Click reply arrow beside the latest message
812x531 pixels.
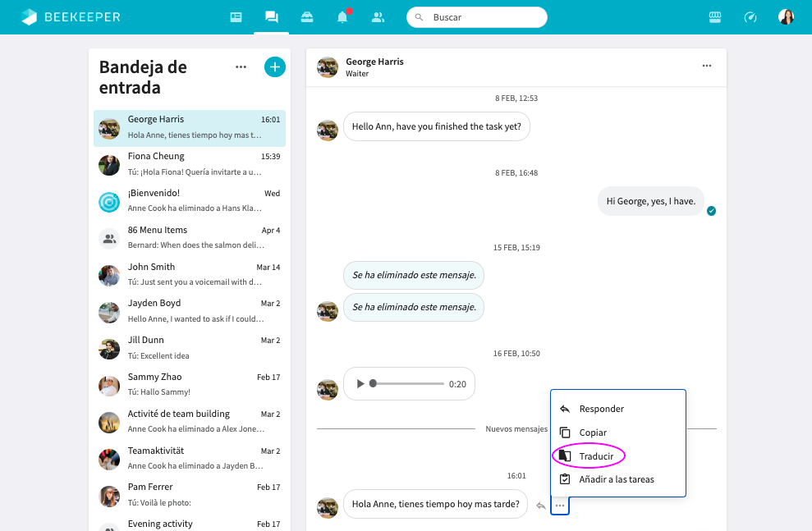point(540,506)
